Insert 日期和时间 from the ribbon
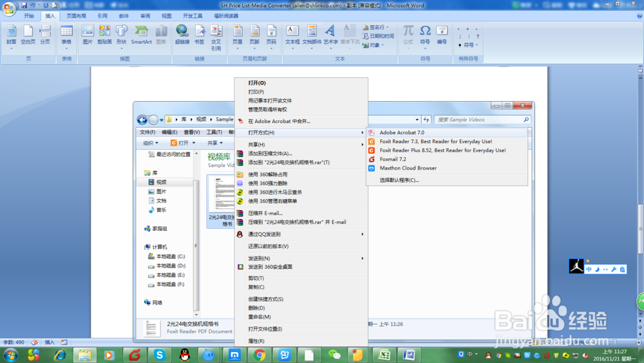Screen dimensions: 644x363 click(x=378, y=36)
